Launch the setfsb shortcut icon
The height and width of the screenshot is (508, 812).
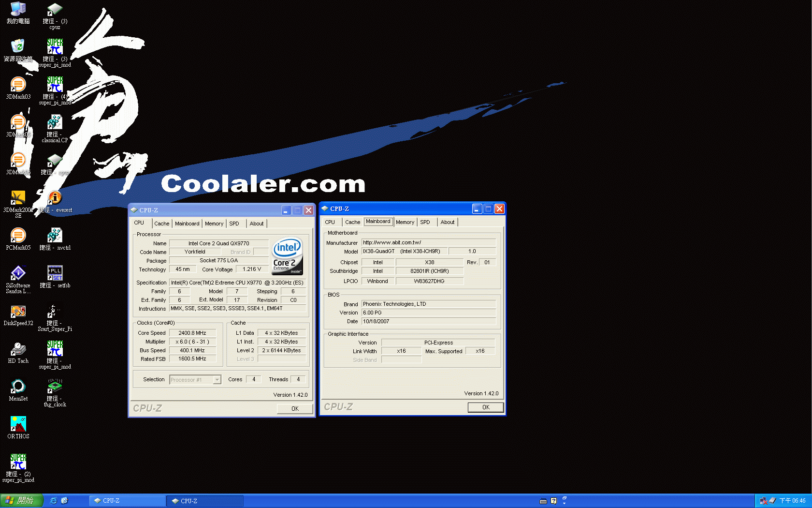click(x=55, y=277)
